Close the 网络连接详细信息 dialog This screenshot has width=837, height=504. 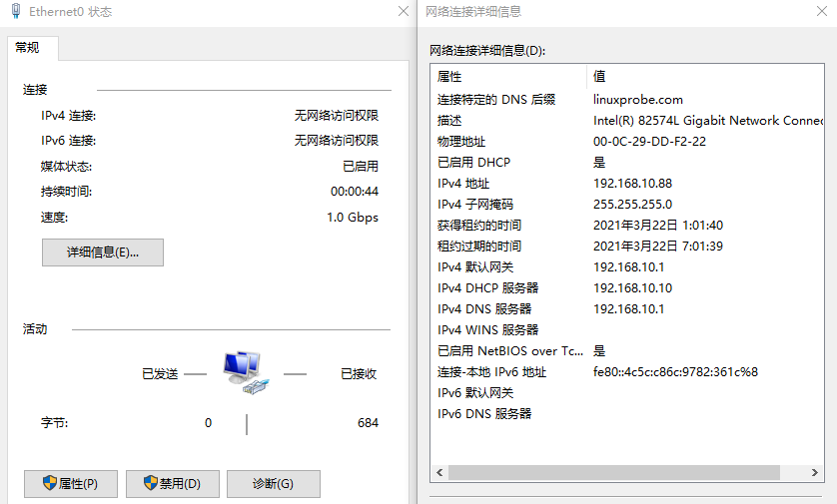click(819, 12)
